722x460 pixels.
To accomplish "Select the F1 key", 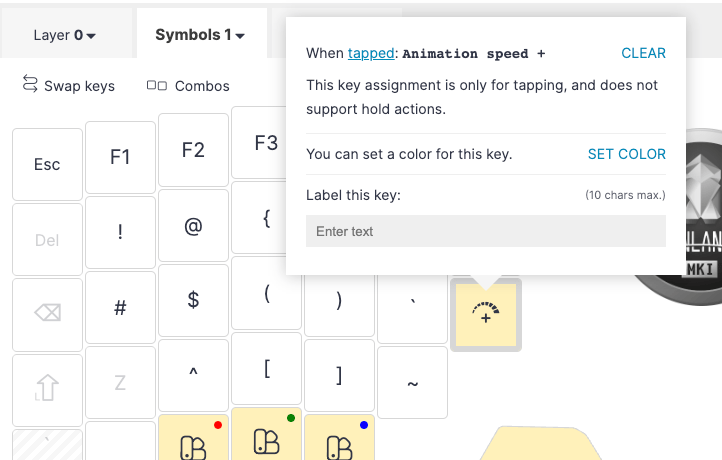I will [120, 157].
